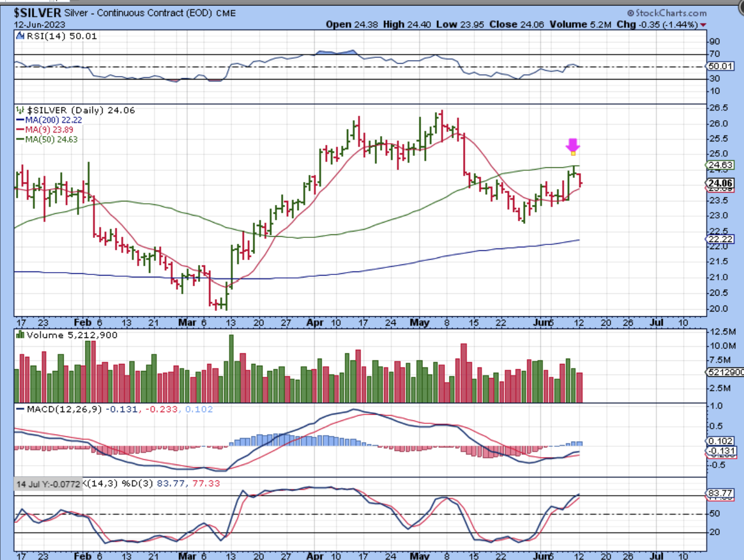744x560 pixels.
Task: Click the 'Volume 5,212,900' panel label
Action: (72, 335)
